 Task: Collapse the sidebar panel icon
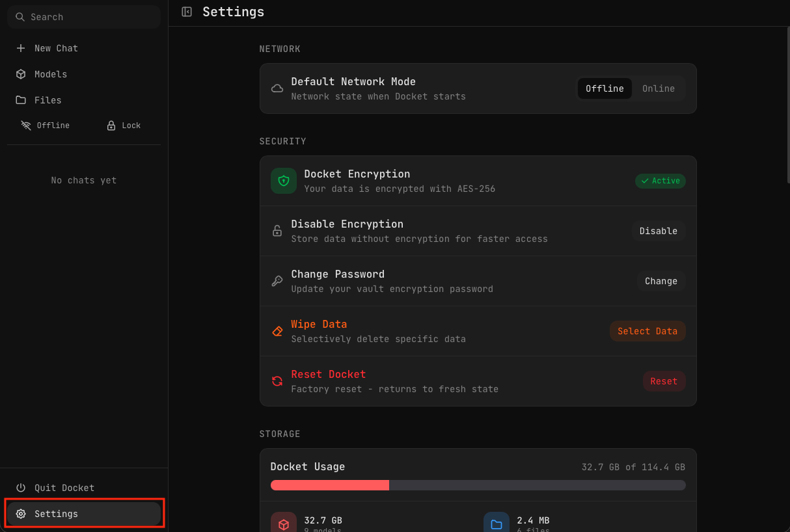point(187,12)
